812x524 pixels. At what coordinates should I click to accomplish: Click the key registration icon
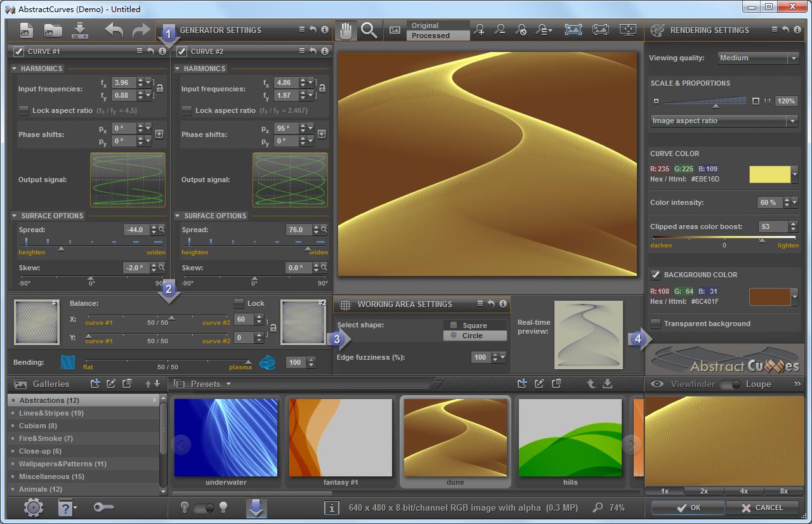point(103,508)
